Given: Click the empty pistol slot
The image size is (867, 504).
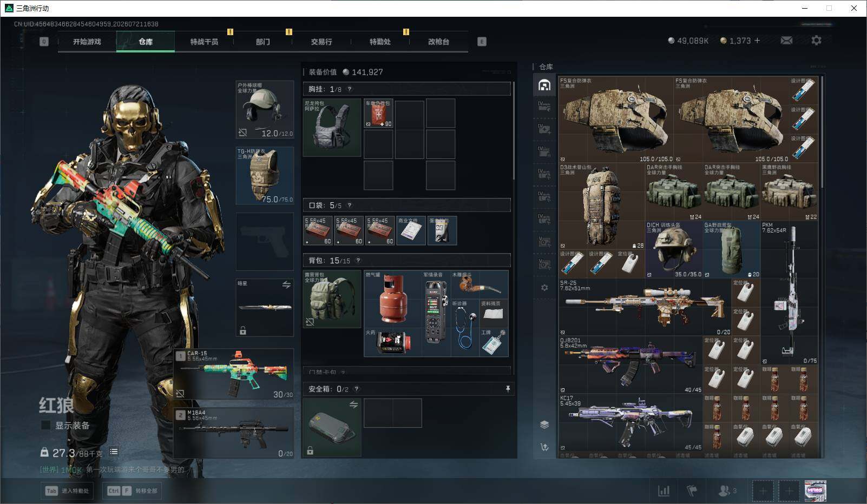Looking at the screenshot, I should click(265, 242).
